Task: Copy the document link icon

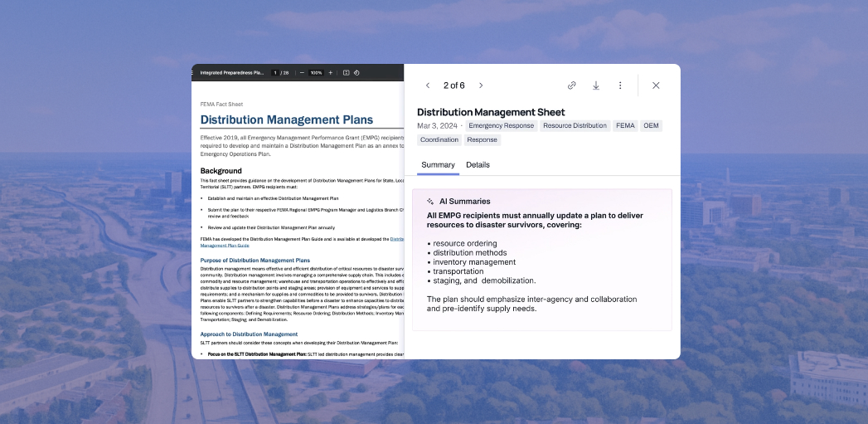Action: (572, 85)
